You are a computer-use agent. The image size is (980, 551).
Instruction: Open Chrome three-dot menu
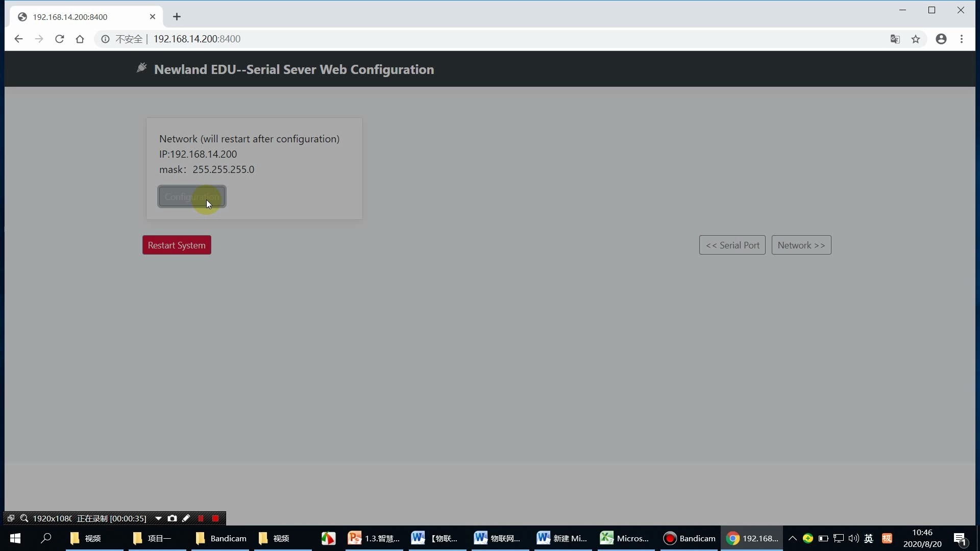pos(962,39)
